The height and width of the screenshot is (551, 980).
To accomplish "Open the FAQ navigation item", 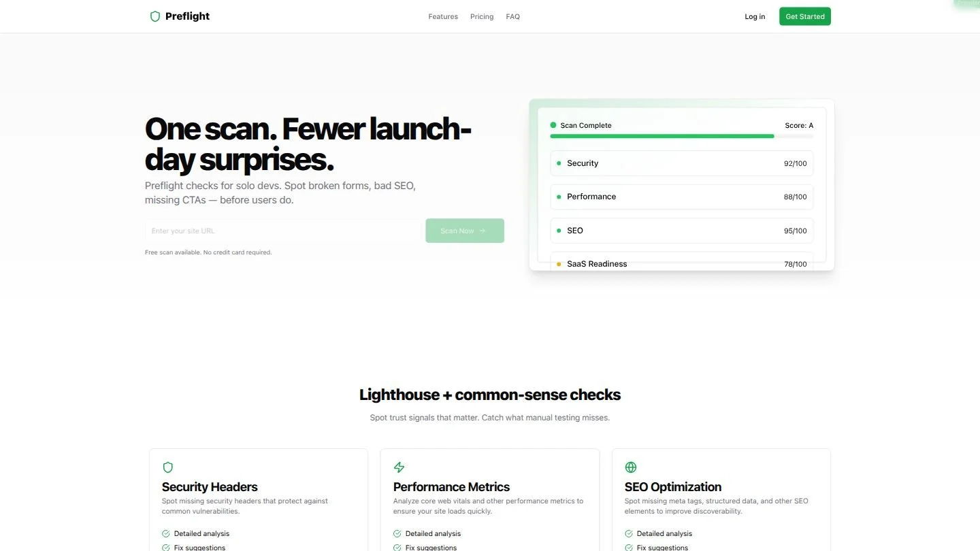I will (x=513, y=16).
